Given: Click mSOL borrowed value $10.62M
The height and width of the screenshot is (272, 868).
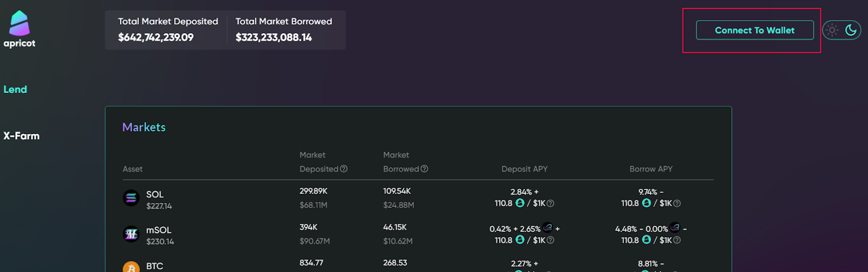Looking at the screenshot, I should [x=398, y=241].
